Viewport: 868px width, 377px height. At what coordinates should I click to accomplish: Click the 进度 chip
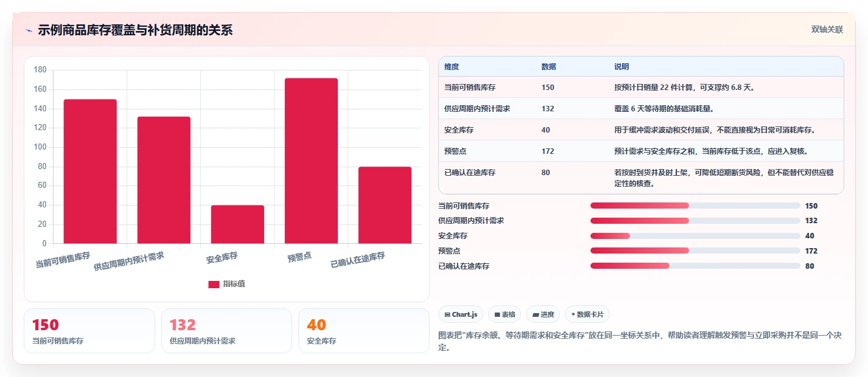coord(543,314)
